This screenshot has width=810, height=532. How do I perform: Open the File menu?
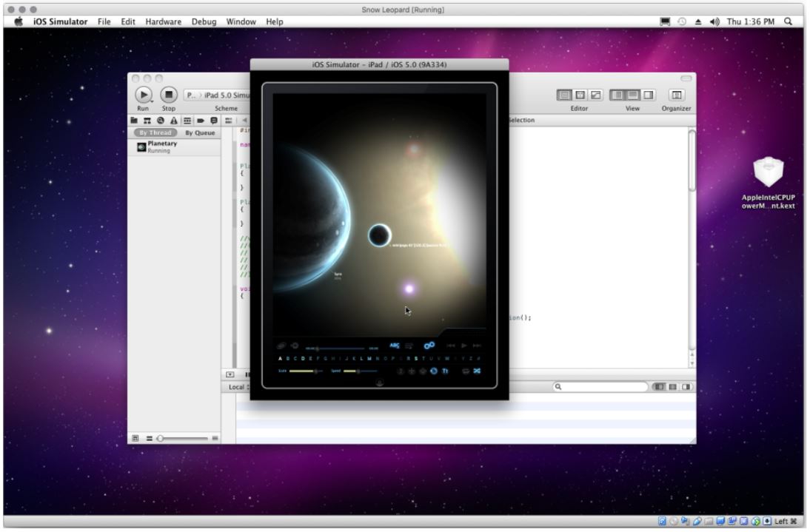coord(104,21)
